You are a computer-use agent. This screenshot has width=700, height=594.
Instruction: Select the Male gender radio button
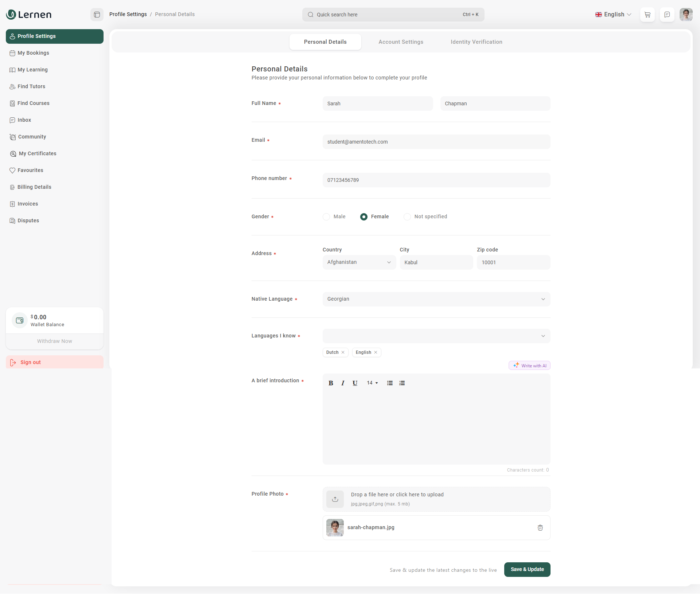pyautogui.click(x=326, y=216)
